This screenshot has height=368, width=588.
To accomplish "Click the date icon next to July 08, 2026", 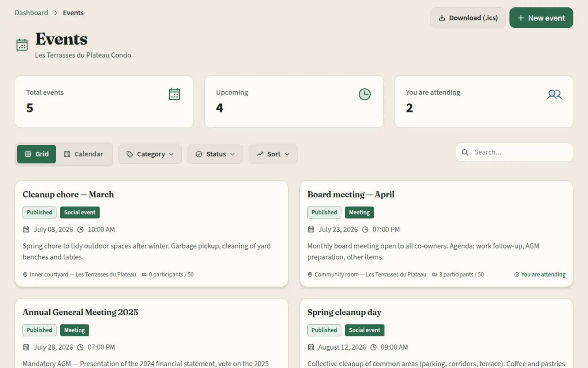I will [x=26, y=229].
